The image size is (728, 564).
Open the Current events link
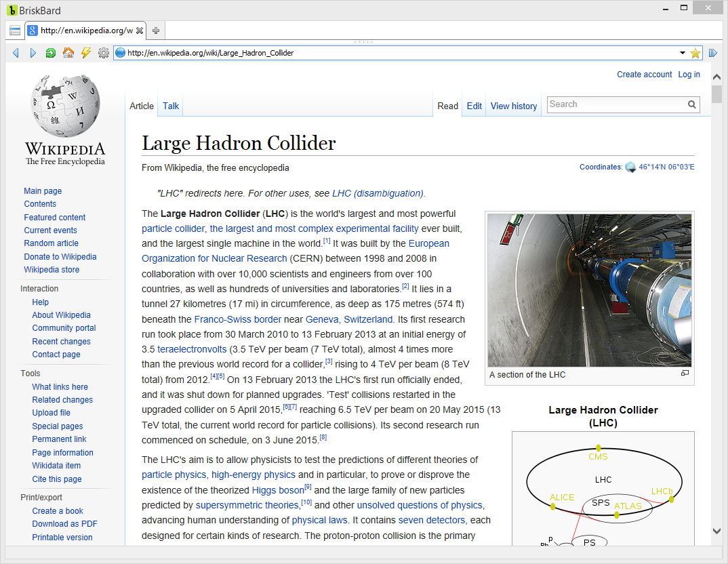coord(51,230)
